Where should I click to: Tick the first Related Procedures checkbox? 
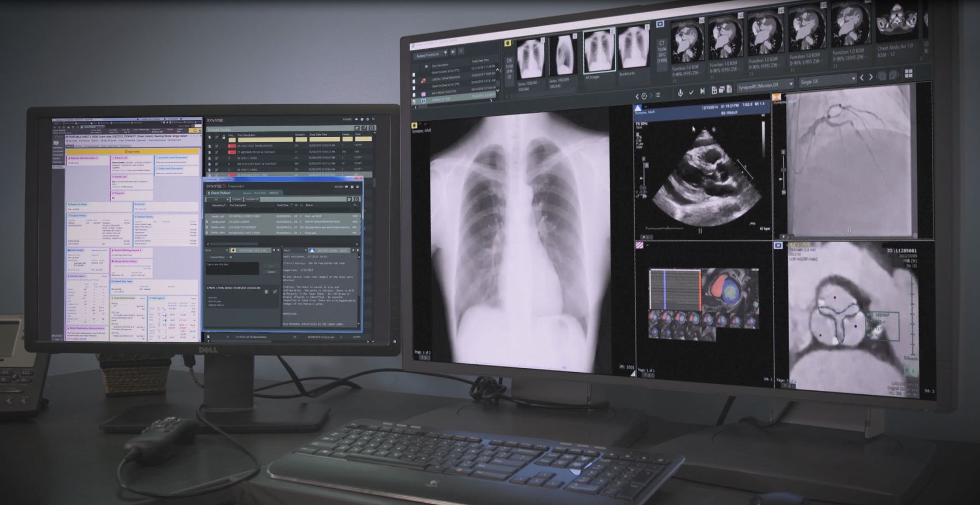tap(414, 75)
